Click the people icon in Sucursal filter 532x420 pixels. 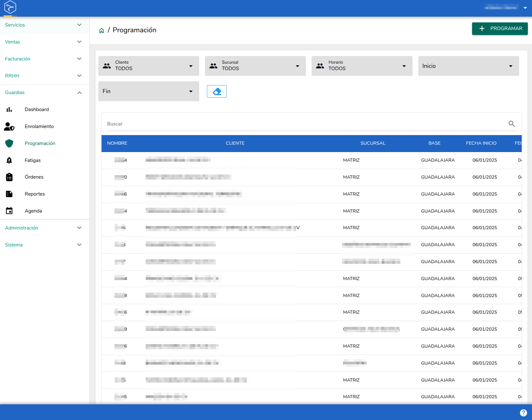[213, 66]
